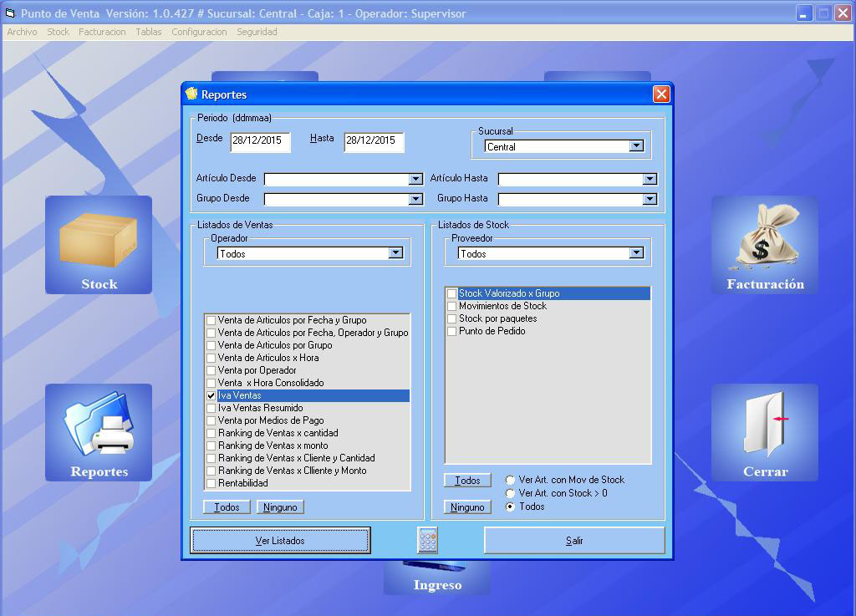Click the Desde date field

pyautogui.click(x=260, y=141)
